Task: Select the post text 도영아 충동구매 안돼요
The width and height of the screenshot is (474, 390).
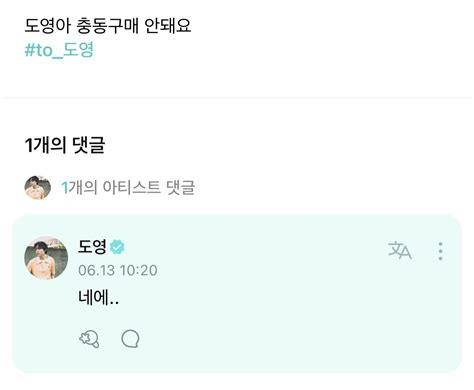Action: [108, 26]
